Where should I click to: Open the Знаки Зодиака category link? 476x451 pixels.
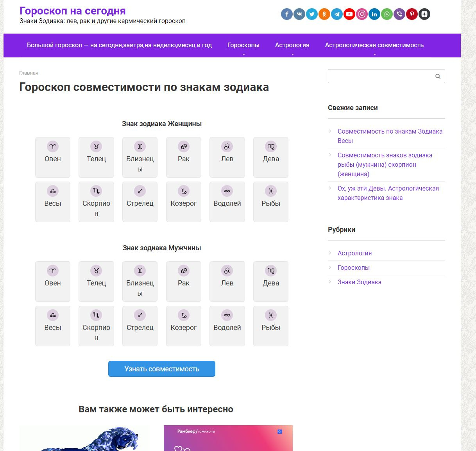[x=360, y=282]
